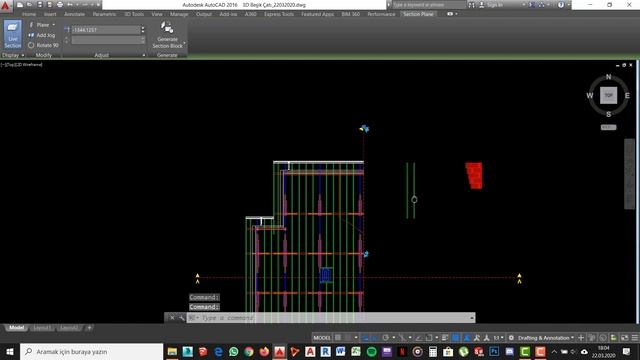Open the Help question mark icon

tap(561, 5)
